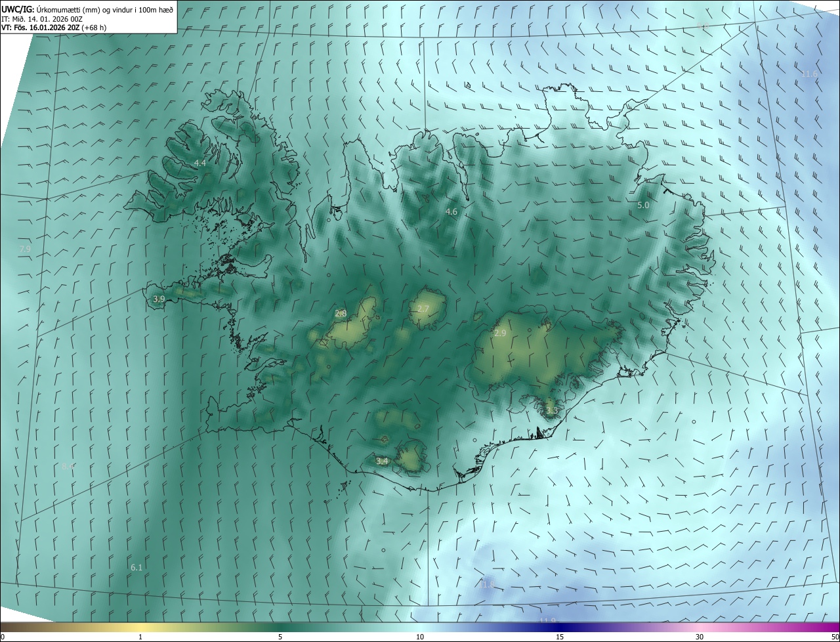Click the 7.9 value off the west coast
This screenshot has width=840, height=642.
(26, 249)
